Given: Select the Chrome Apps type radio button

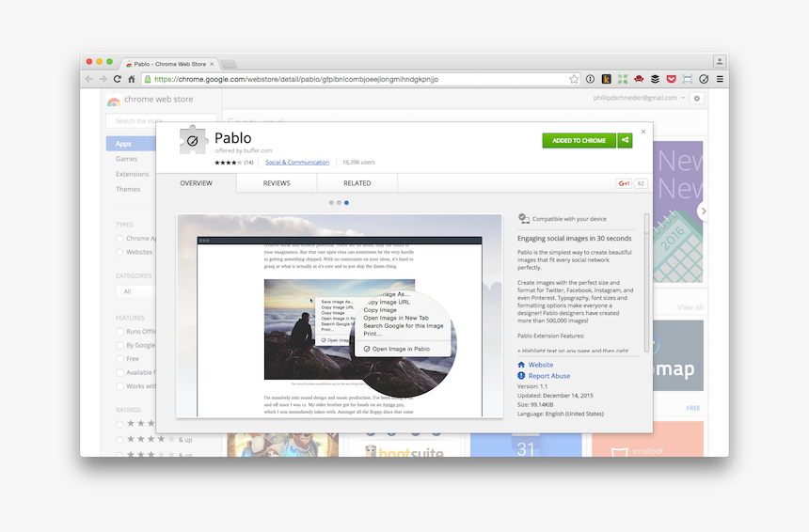Looking at the screenshot, I should 119,238.
